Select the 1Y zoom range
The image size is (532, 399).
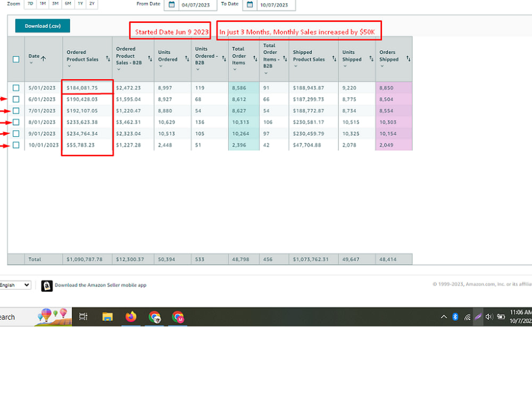80,4
